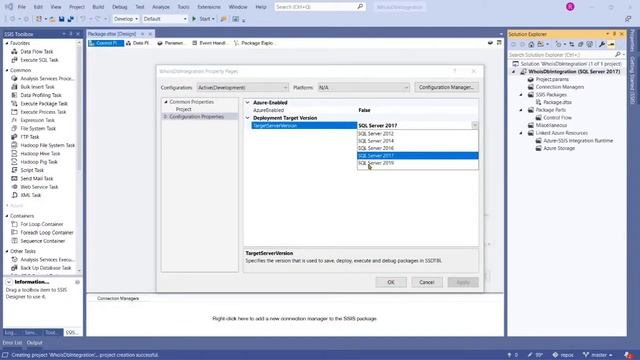
Task: Select highlighted SQL Server 2017 option
Action: (418, 156)
